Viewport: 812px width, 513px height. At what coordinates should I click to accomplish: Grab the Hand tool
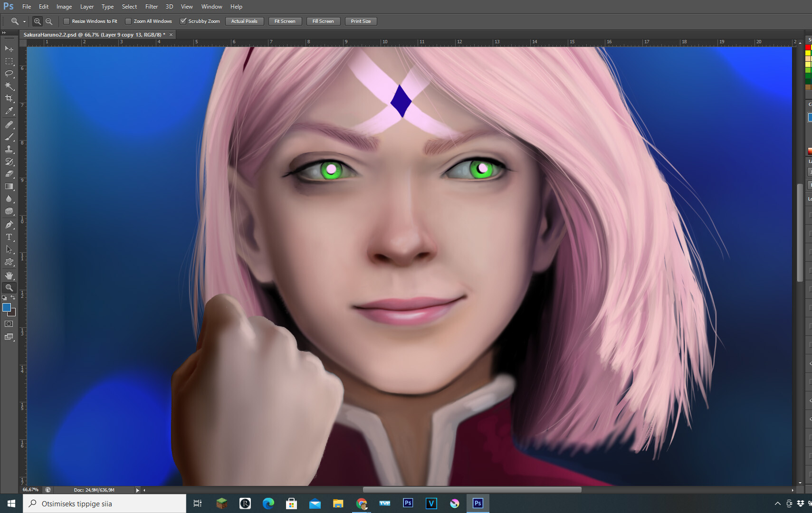9,275
